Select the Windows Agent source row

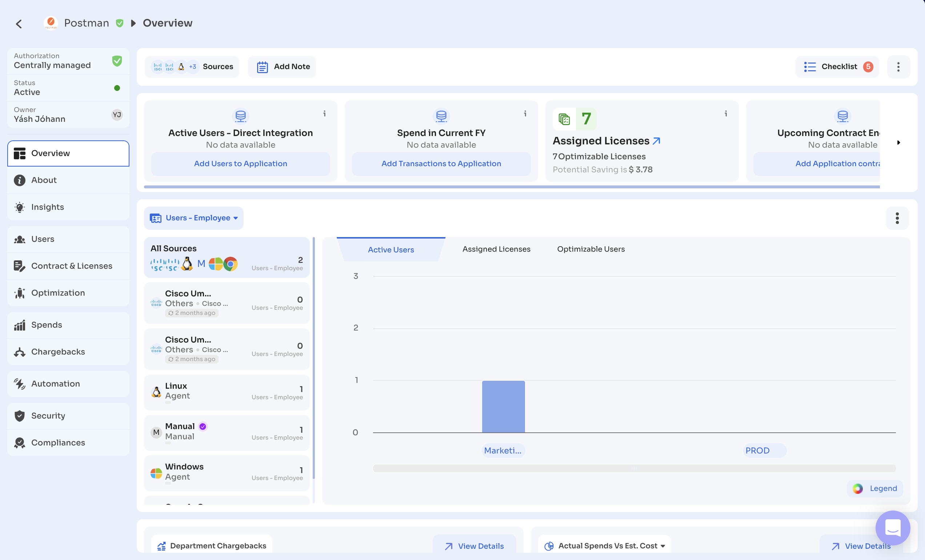tap(227, 473)
